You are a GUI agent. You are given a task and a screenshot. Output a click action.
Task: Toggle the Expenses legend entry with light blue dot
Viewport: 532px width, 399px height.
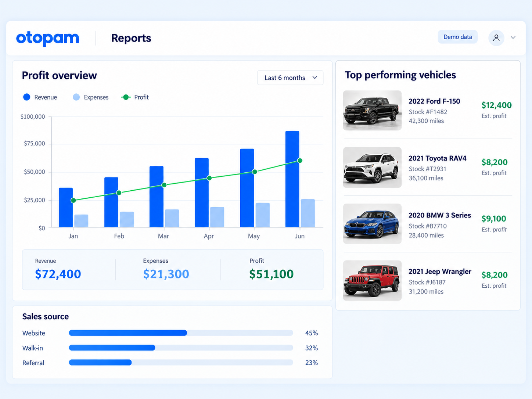(90, 97)
